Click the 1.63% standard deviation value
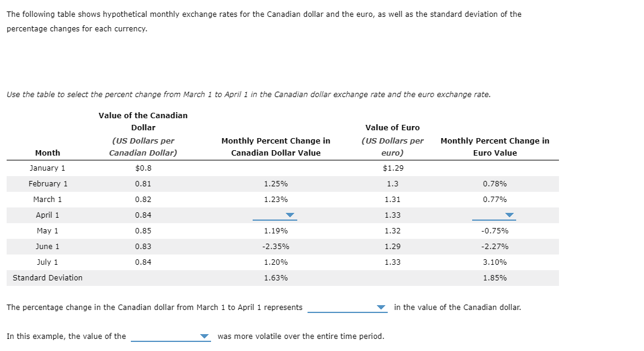The width and height of the screenshot is (644, 351). (x=276, y=277)
